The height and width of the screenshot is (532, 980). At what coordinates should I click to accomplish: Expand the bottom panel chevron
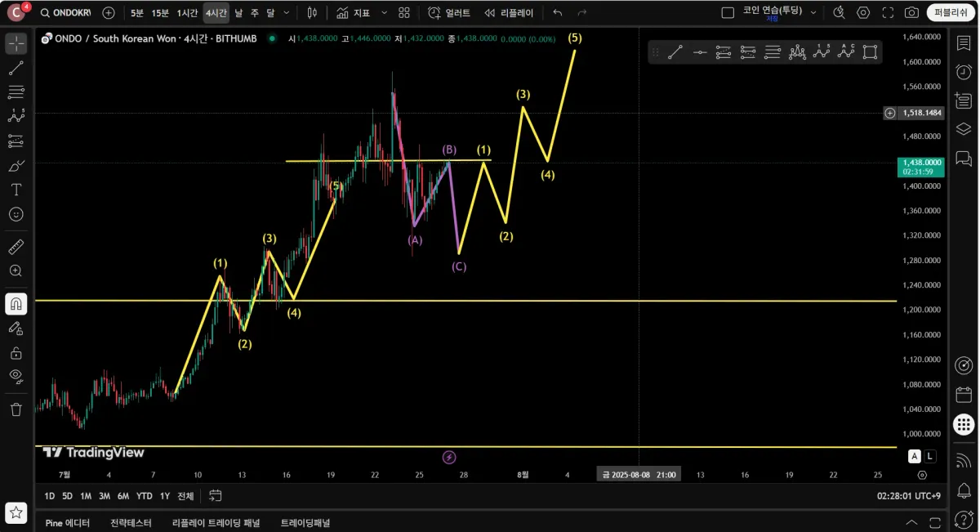coord(912,523)
